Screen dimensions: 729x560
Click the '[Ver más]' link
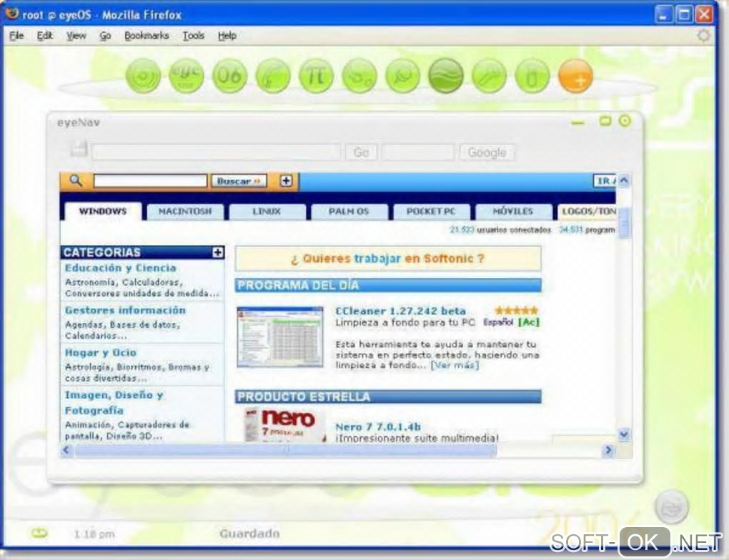tap(455, 365)
